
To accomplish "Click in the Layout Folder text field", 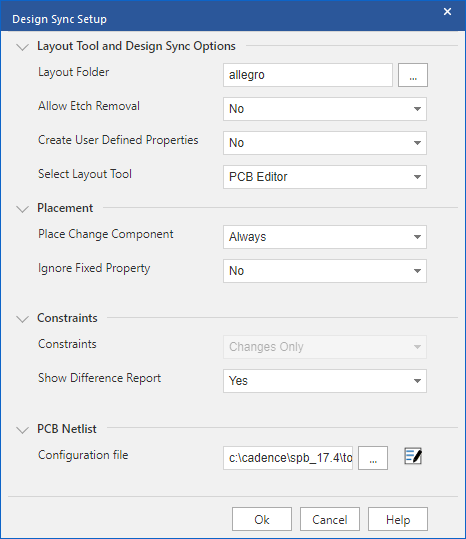I will pos(308,75).
